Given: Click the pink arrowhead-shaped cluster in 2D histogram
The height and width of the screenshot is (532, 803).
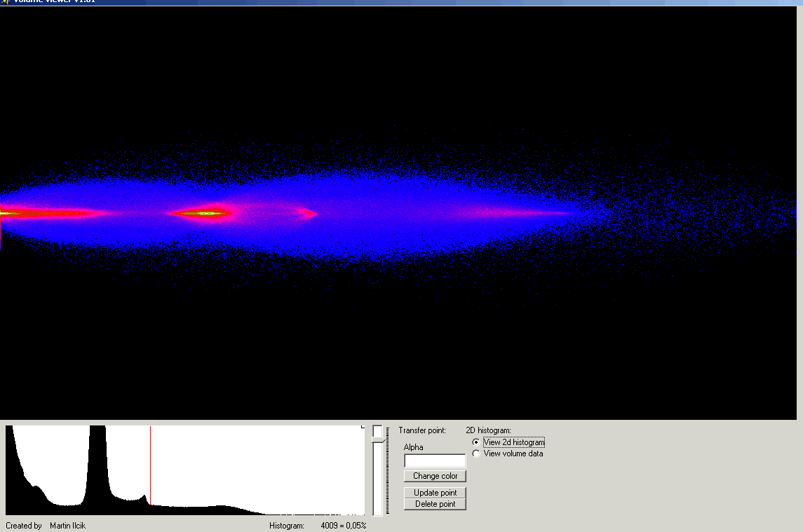Looking at the screenshot, I should point(307,212).
